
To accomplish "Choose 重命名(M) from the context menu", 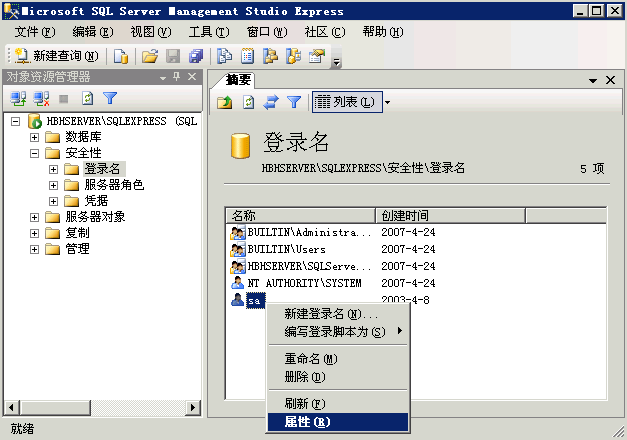I will point(338,359).
